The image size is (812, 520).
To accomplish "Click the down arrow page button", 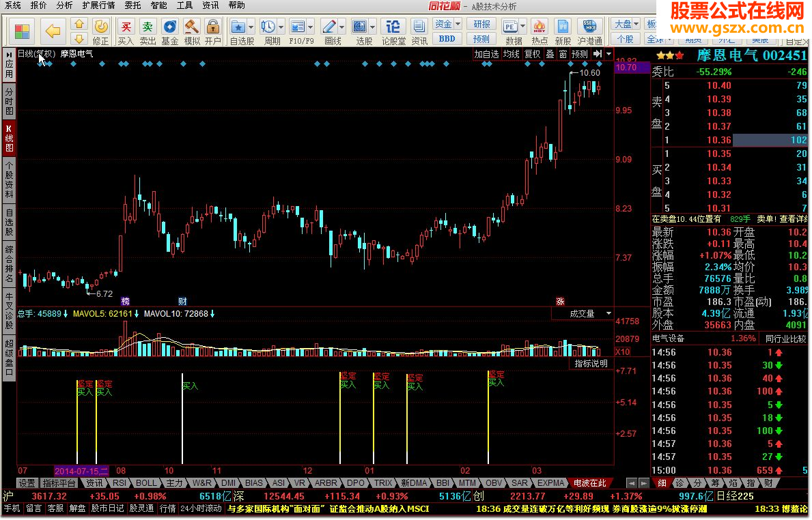I will coord(79,39).
